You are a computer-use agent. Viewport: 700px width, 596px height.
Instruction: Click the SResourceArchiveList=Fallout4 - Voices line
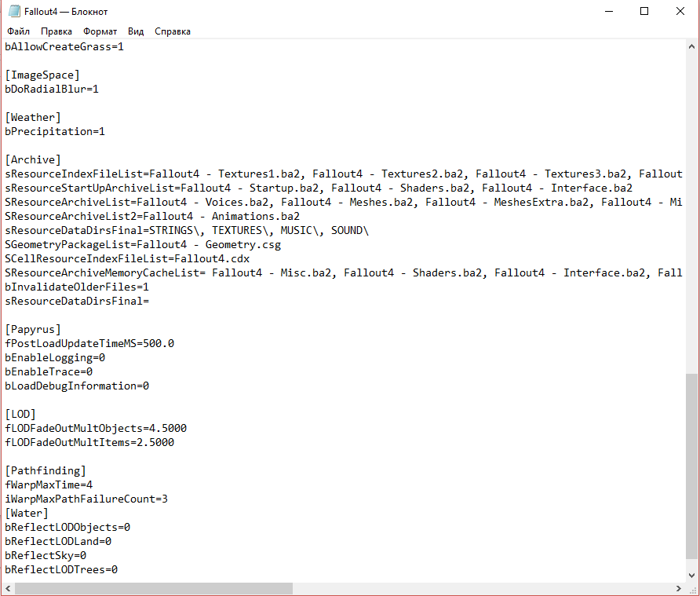pyautogui.click(x=343, y=203)
